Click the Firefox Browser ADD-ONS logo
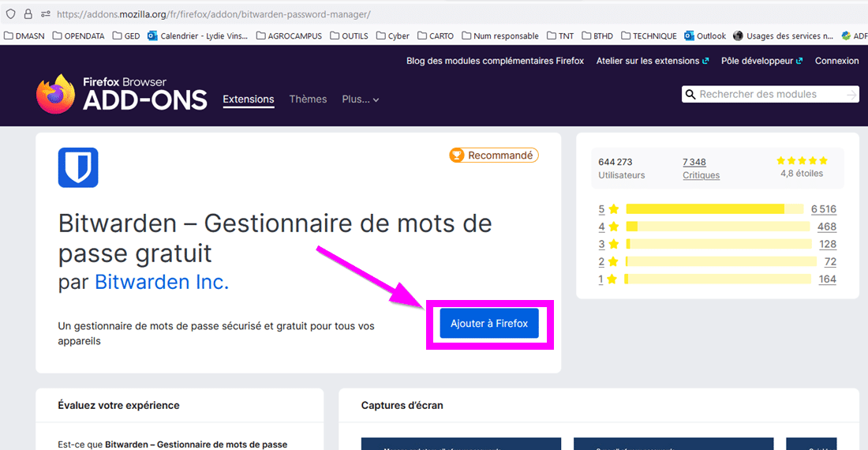The image size is (868, 450). coord(122,94)
